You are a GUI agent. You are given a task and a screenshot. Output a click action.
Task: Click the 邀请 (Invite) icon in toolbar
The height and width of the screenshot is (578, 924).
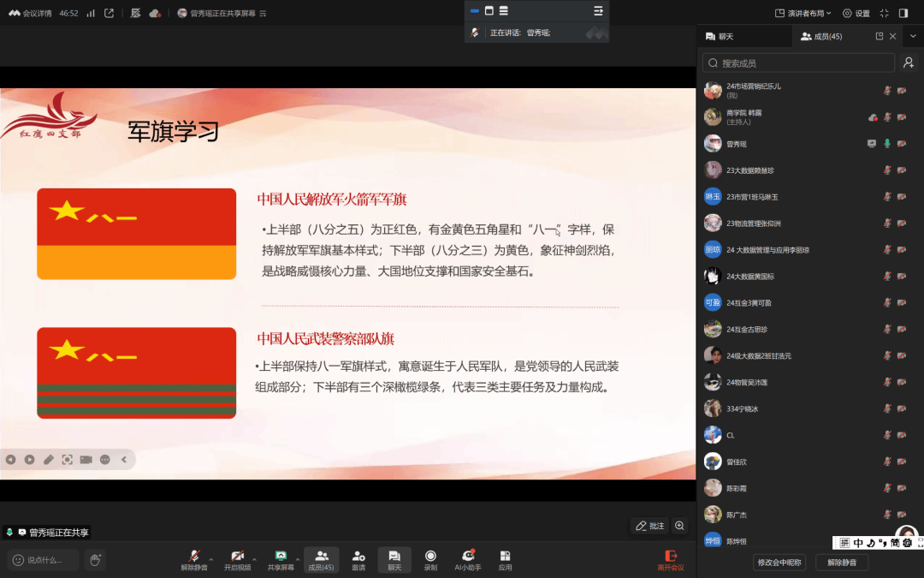358,558
